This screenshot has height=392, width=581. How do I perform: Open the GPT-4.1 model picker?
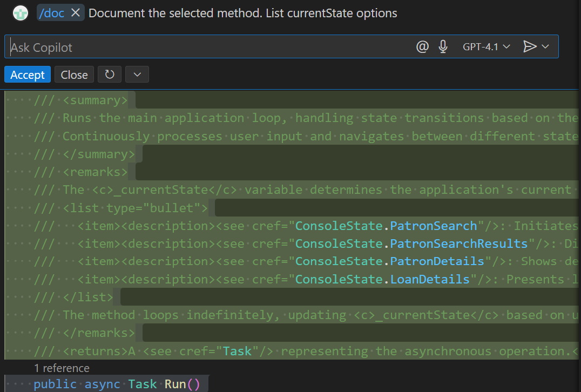(x=485, y=46)
